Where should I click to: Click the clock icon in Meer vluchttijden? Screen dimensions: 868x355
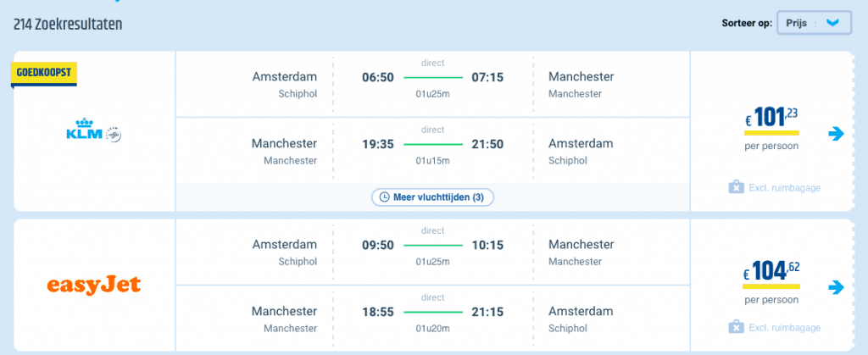pyautogui.click(x=384, y=197)
